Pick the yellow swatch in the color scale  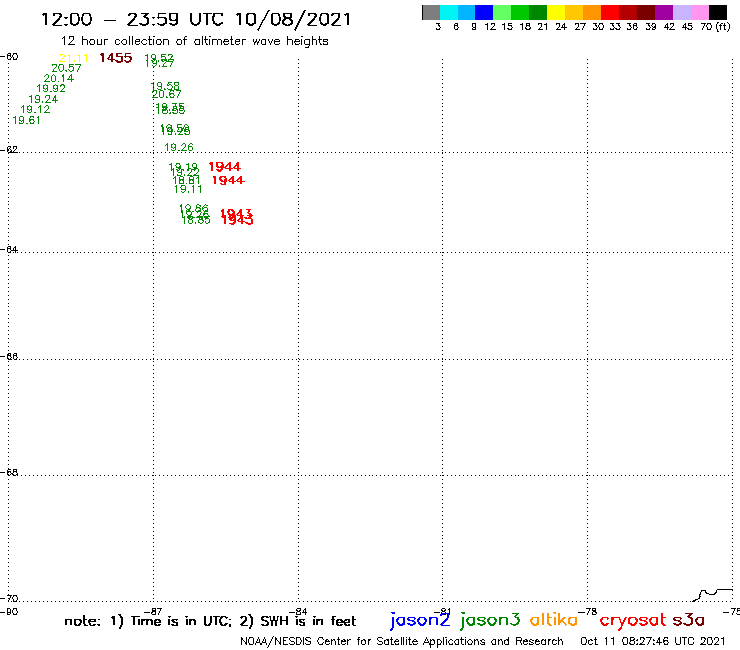(556, 12)
